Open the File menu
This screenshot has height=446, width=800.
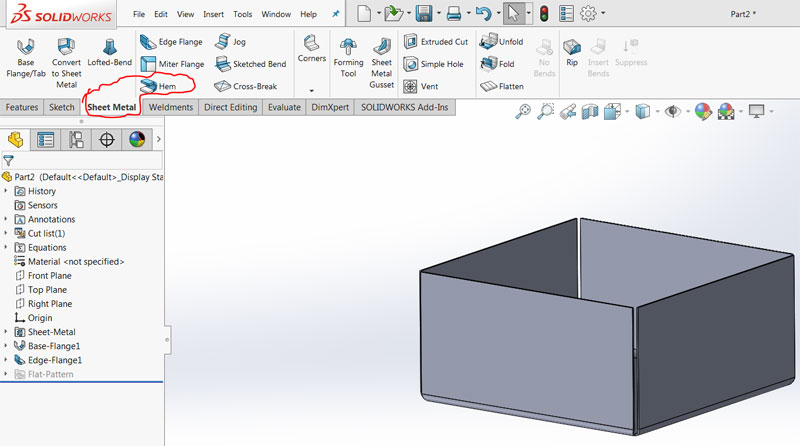[x=139, y=14]
